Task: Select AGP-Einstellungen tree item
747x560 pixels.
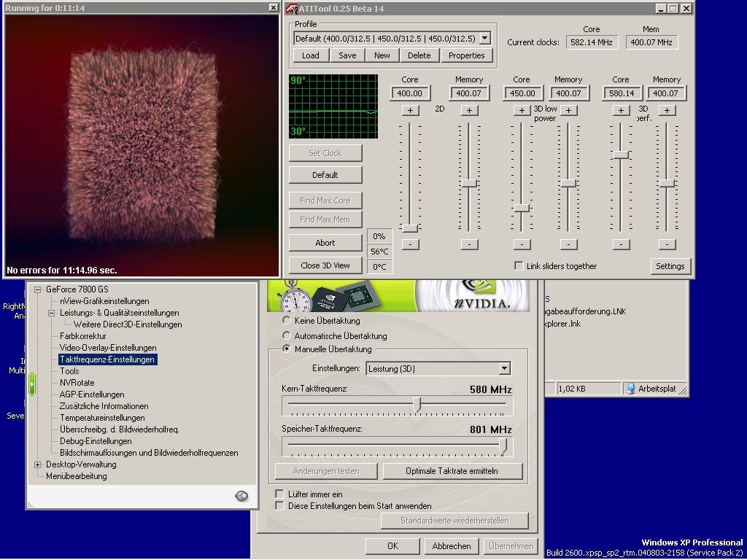Action: coord(92,394)
